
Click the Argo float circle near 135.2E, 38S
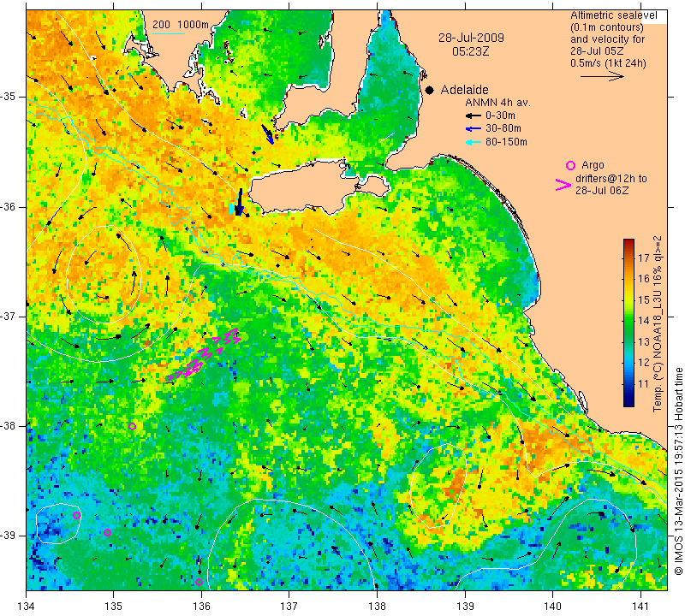133,427
